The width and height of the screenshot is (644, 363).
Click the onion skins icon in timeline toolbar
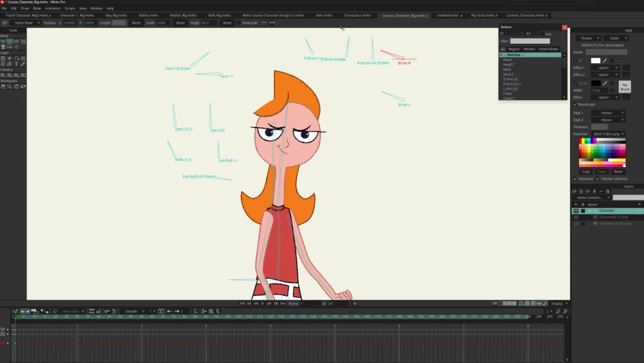(55, 311)
